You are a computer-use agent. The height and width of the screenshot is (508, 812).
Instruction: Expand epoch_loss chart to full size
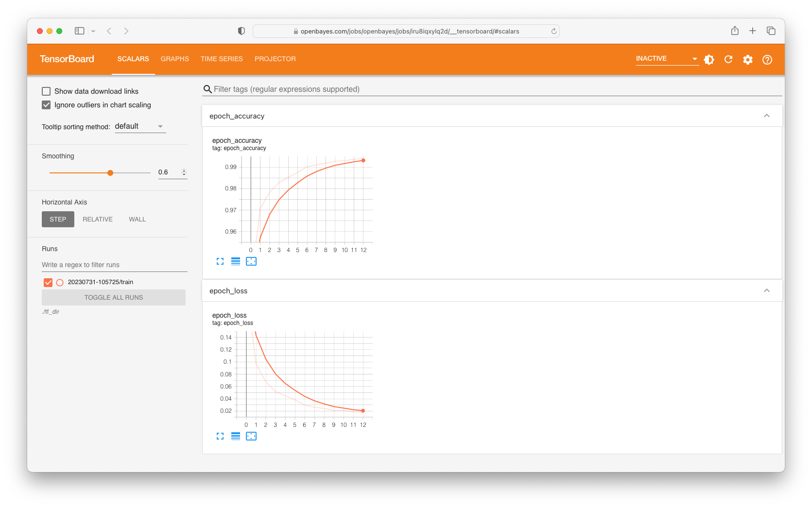[x=220, y=436]
